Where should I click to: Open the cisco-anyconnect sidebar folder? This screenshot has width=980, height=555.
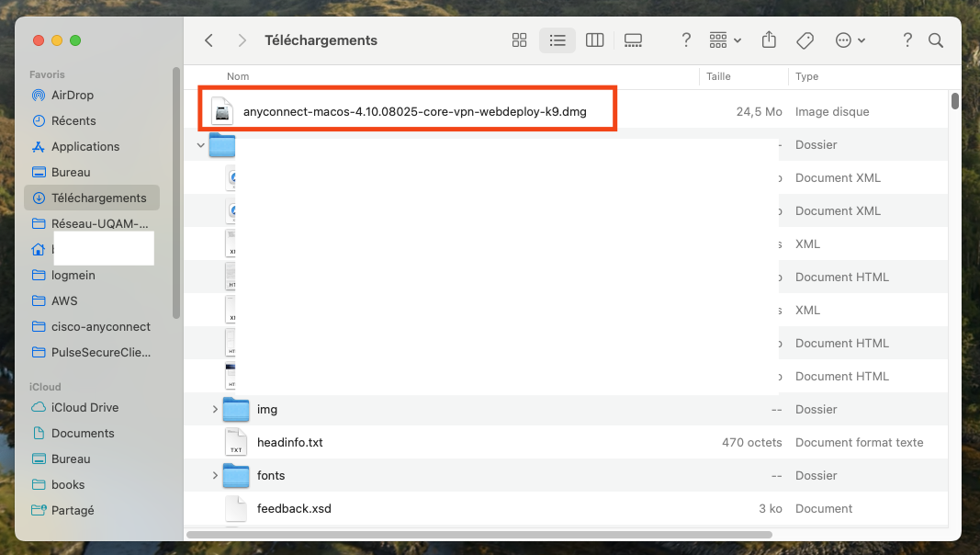pyautogui.click(x=101, y=326)
